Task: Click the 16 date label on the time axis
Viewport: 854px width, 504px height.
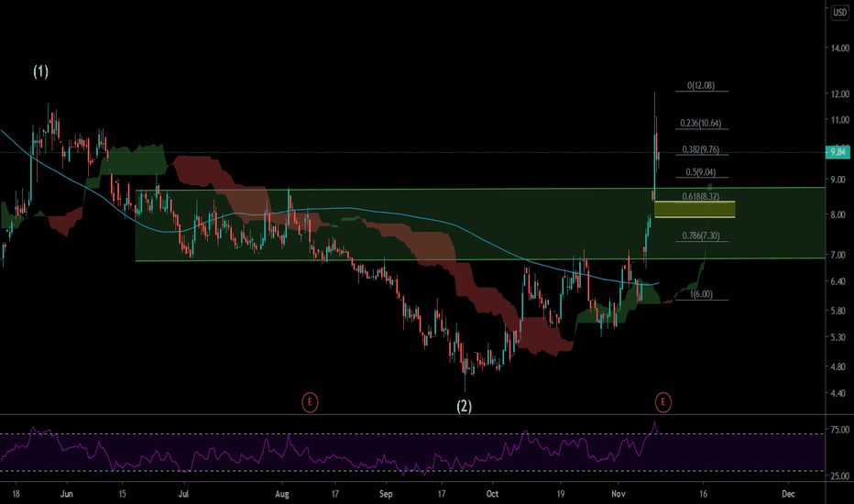Action: (x=703, y=494)
